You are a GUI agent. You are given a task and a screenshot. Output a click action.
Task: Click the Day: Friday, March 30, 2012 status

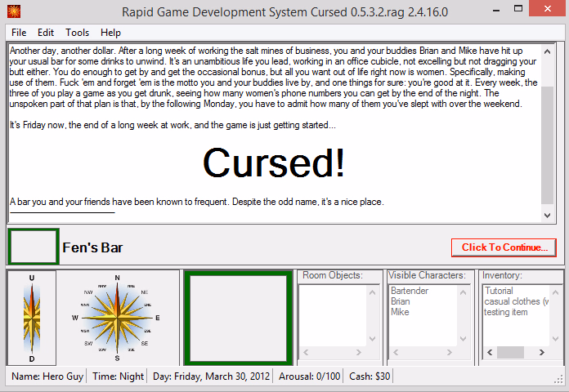(x=211, y=376)
